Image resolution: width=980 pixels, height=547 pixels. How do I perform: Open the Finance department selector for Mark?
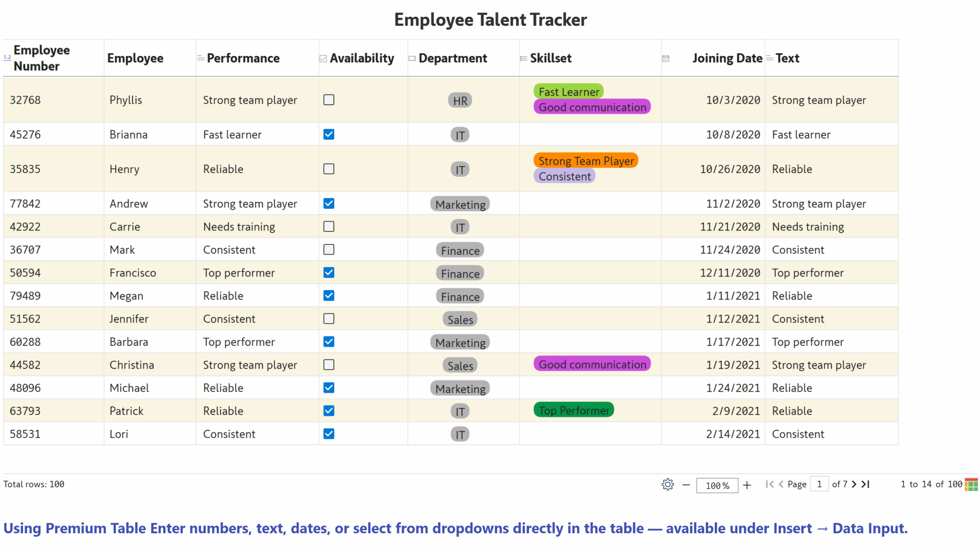tap(460, 250)
